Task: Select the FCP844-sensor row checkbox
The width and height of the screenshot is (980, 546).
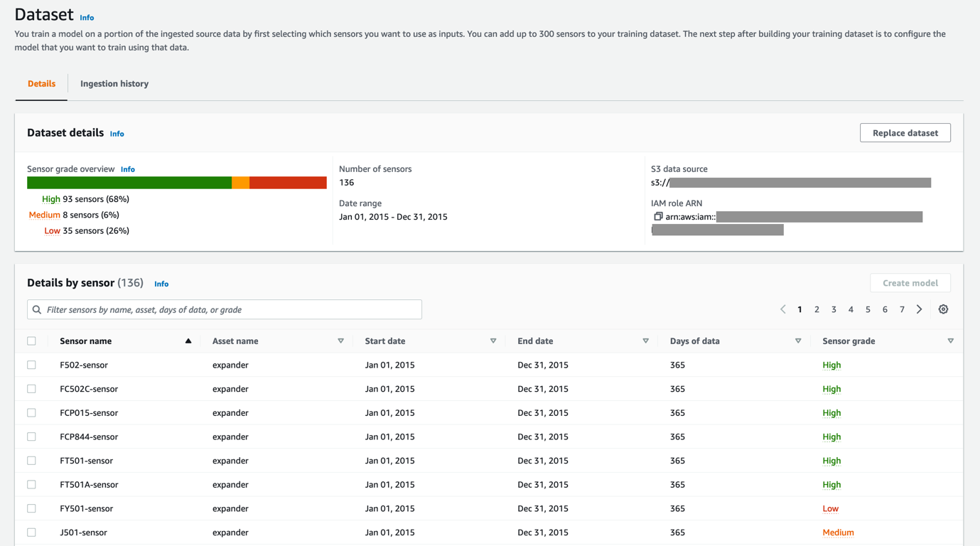Action: tap(31, 437)
